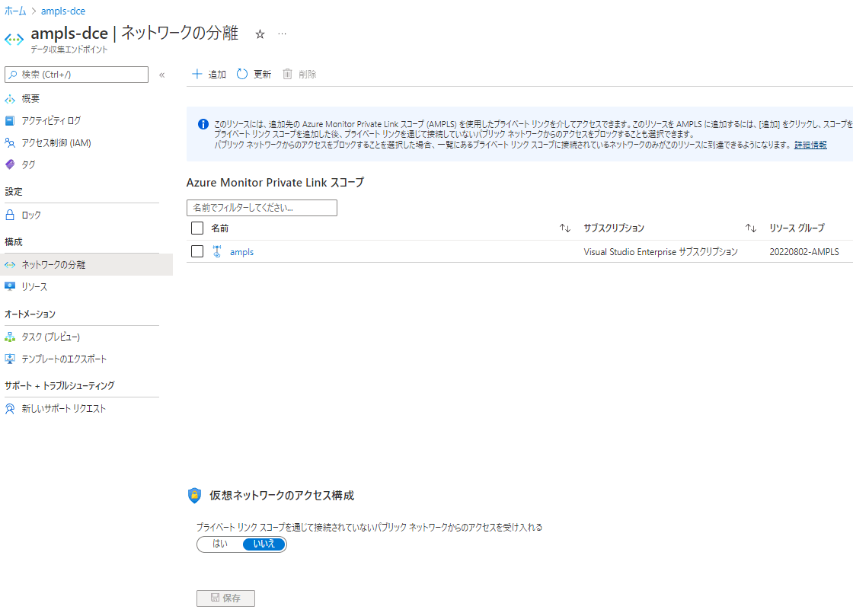The image size is (853, 616).
Task: Click the ampls scope row icon
Action: click(217, 251)
